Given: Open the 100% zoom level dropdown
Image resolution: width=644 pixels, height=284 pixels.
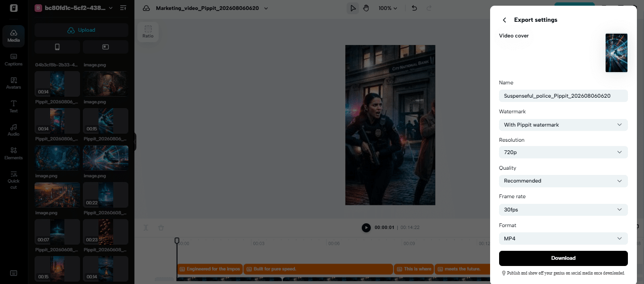Looking at the screenshot, I should (x=388, y=8).
